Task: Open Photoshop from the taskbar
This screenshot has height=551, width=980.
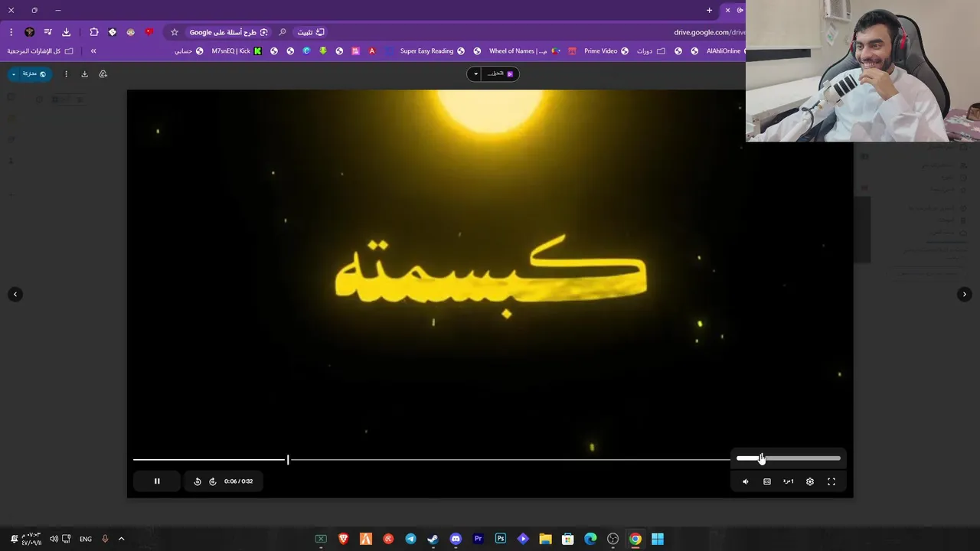Action: click(501, 539)
